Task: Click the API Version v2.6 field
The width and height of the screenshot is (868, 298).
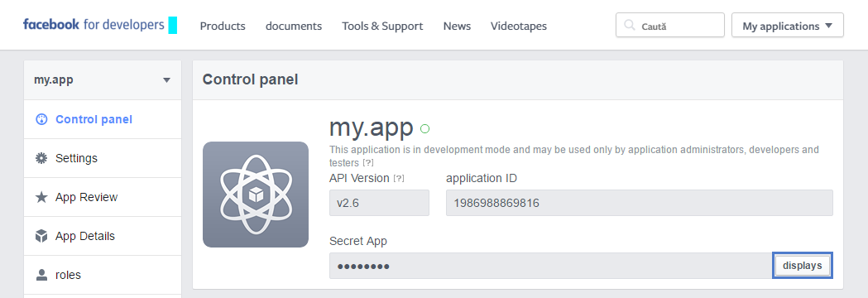Action: click(379, 203)
